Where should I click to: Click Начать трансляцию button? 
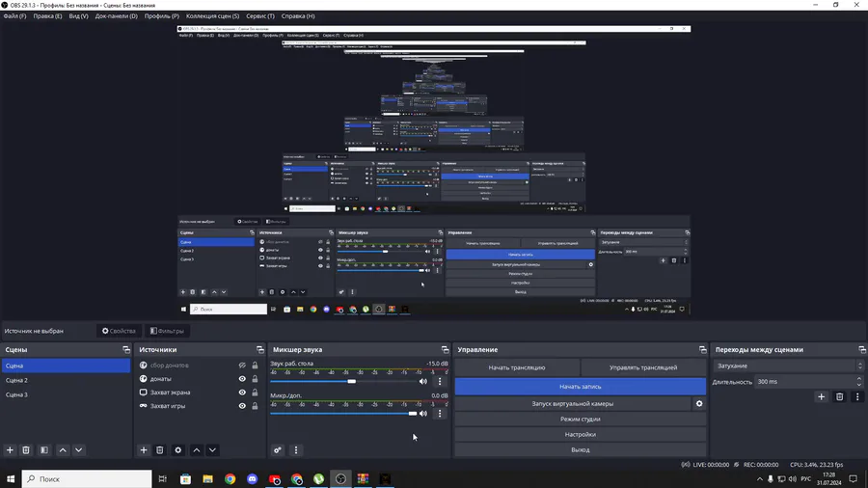pyautogui.click(x=517, y=367)
